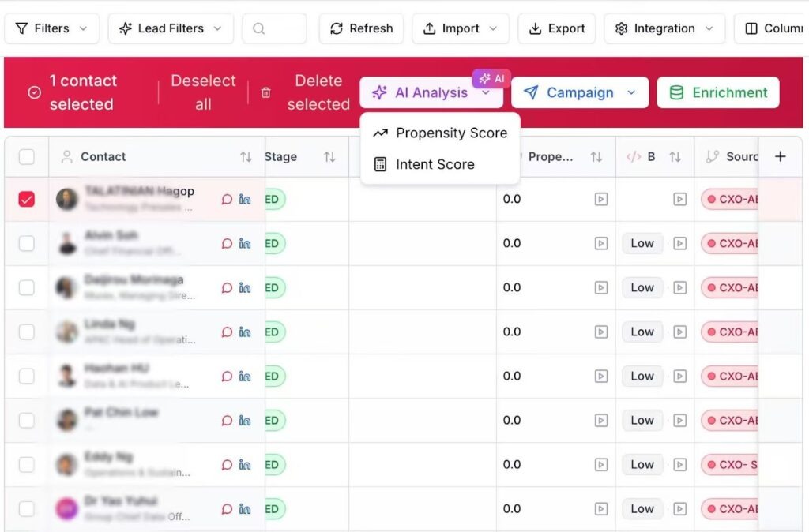Check the fifth contact row checkbox
Image resolution: width=809 pixels, height=532 pixels.
[x=26, y=377]
